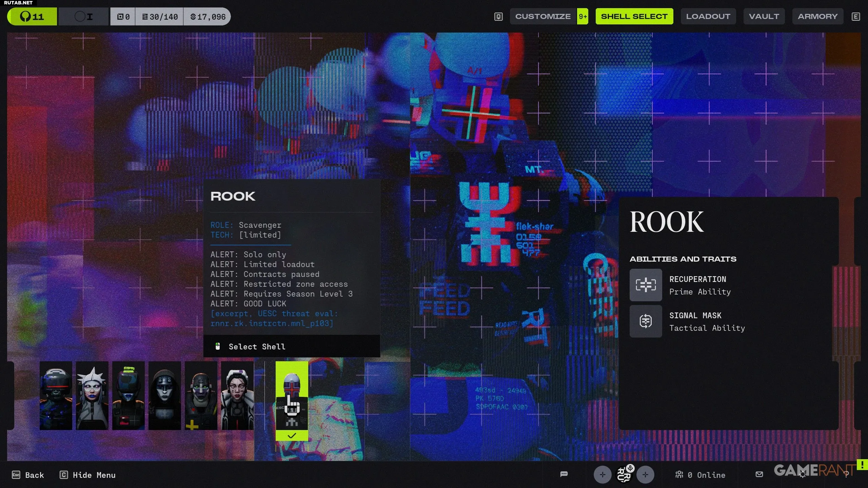Open the chat bubble icon
The width and height of the screenshot is (868, 488).
pos(564,474)
